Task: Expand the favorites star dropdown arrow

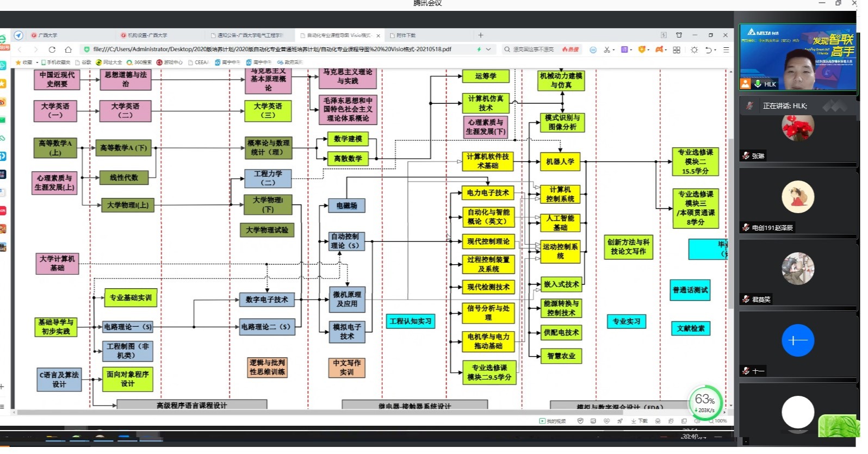Action: click(37, 63)
